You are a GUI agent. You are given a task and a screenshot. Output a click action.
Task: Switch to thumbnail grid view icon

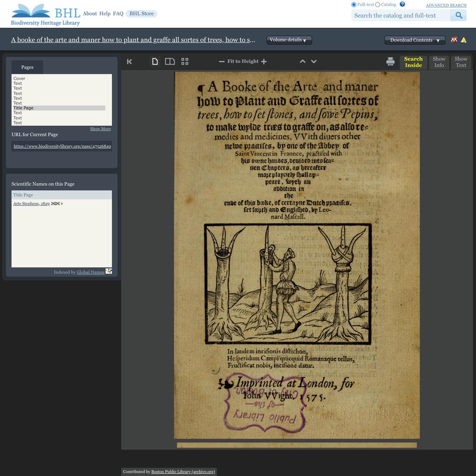click(185, 61)
